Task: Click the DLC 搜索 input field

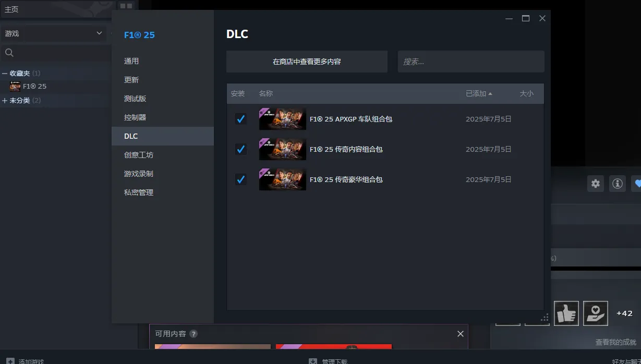Action: coord(470,62)
